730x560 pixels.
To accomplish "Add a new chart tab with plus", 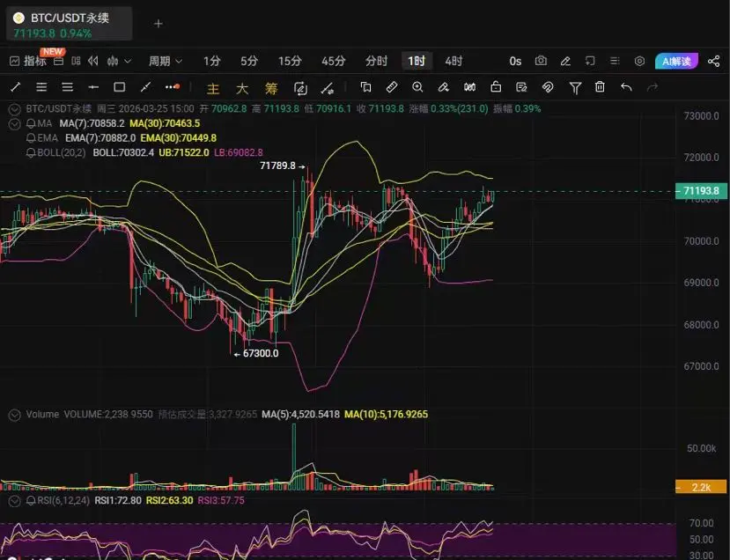I will tap(159, 23).
